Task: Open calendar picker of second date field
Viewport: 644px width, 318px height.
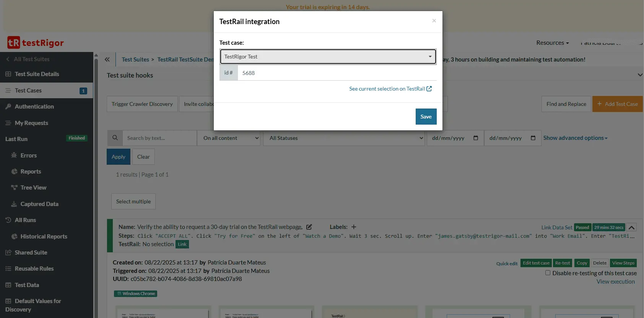Action: (533, 138)
